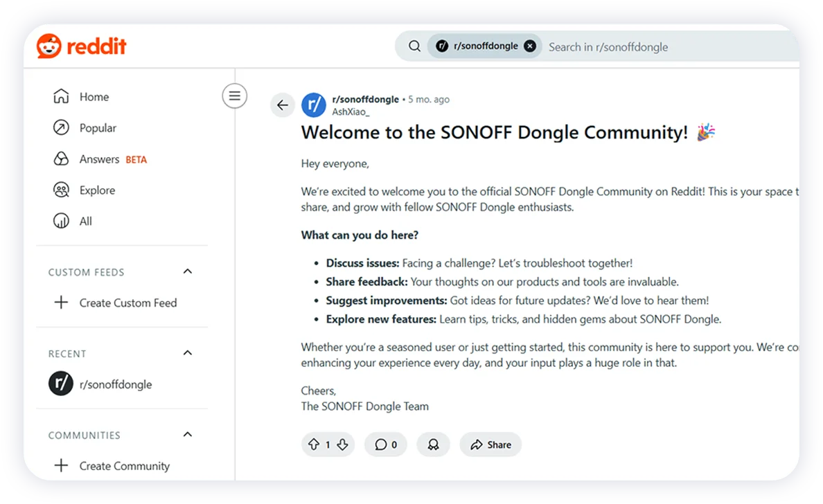Click 'The SONOFF Dongle Team' signature
This screenshot has height=504, width=823.
365,406
